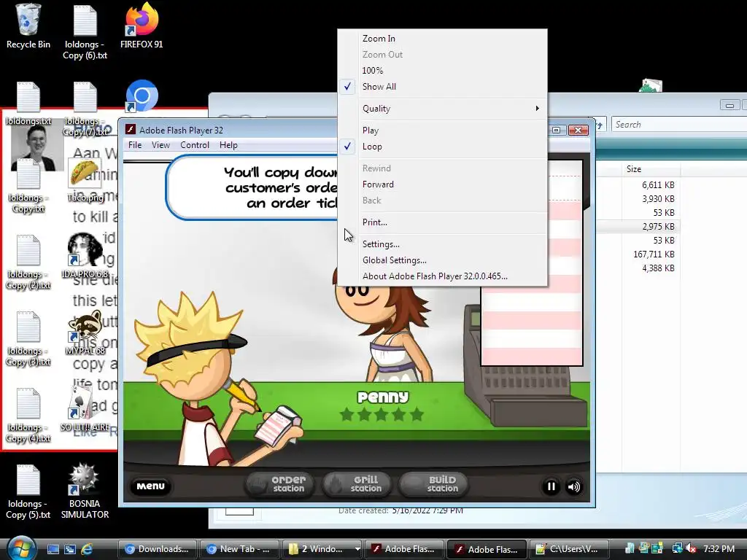Open the File menu in Flash Player
This screenshot has height=560, width=747.
tap(135, 145)
